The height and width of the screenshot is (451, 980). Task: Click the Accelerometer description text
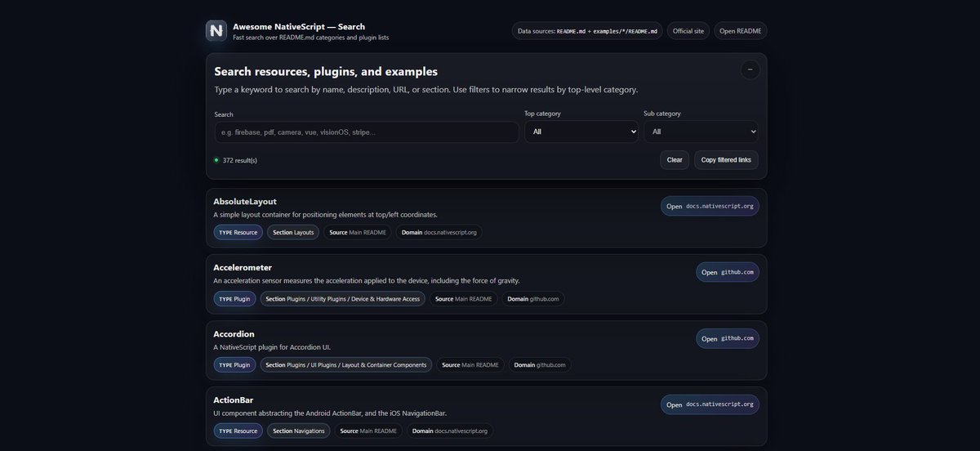(367, 281)
